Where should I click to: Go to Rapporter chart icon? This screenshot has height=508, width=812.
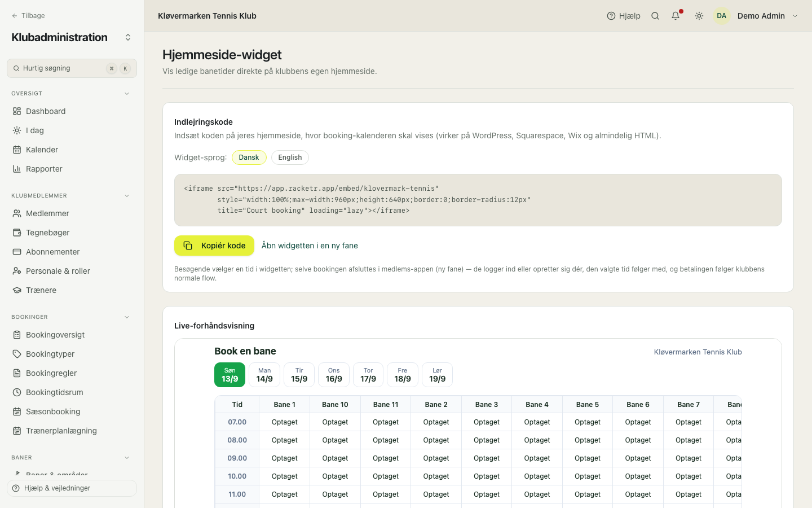(x=17, y=169)
